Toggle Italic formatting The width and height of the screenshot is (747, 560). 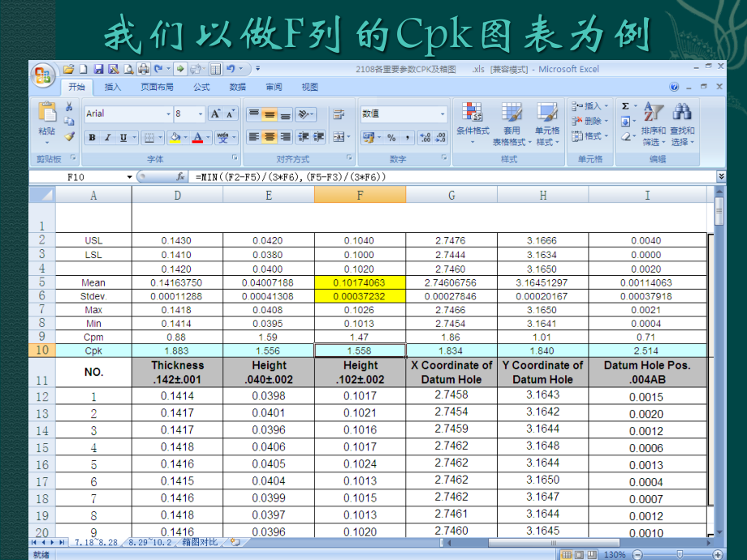point(108,138)
